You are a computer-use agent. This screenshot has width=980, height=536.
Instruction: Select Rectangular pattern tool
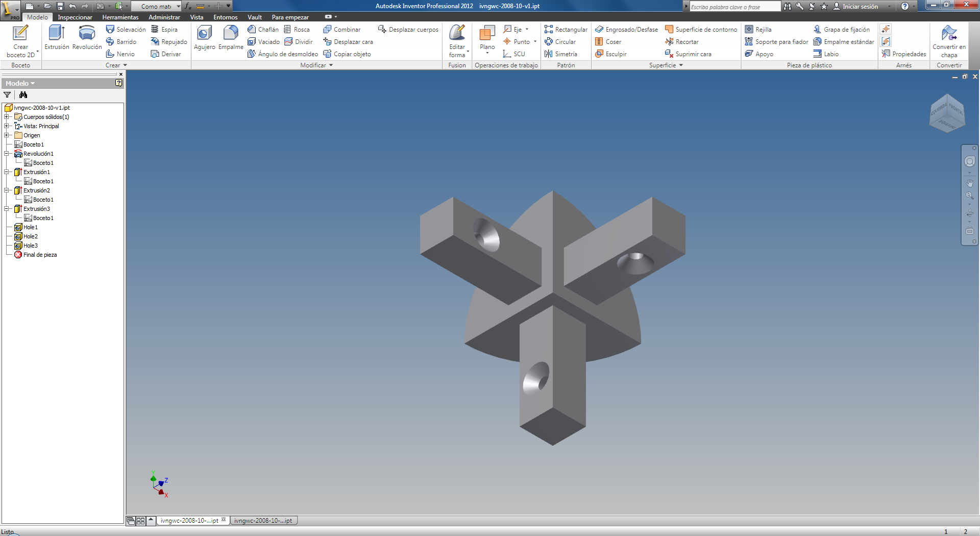566,30
